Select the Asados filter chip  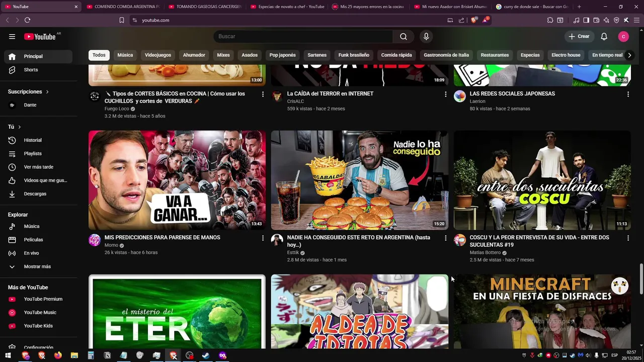250,55
